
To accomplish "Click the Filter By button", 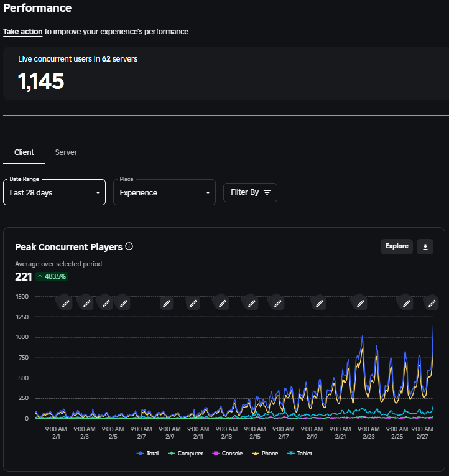I will pyautogui.click(x=250, y=192).
